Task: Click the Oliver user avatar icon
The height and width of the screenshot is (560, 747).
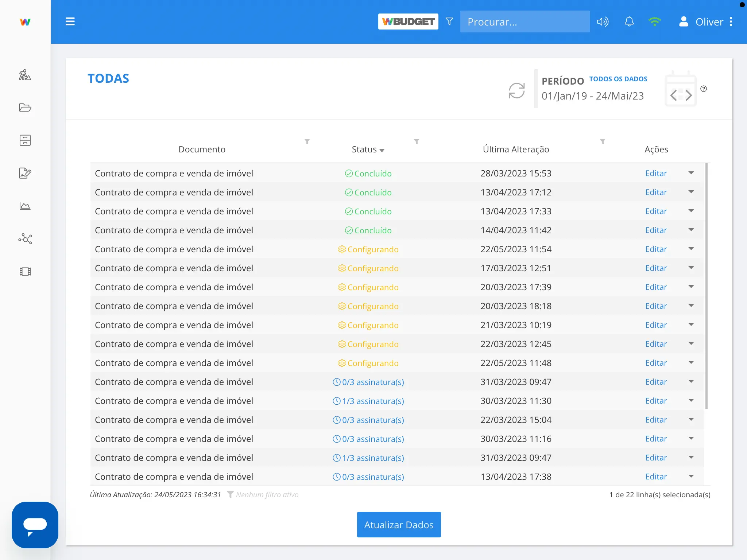Action: click(x=684, y=22)
